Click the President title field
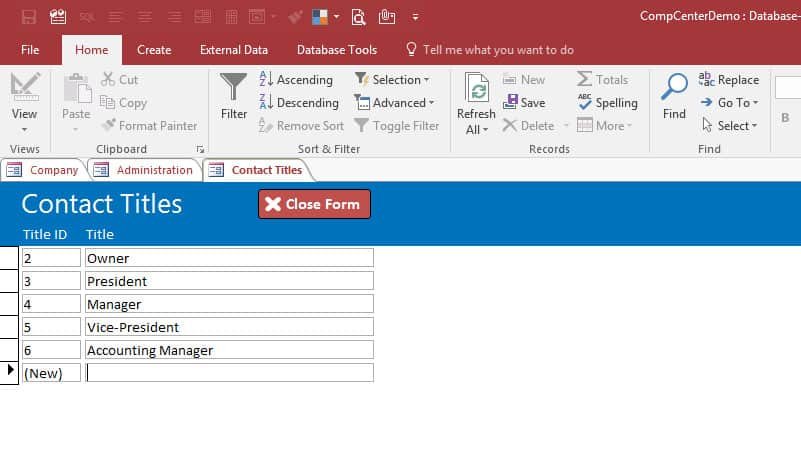Viewport: 801px width, 462px height. tap(229, 281)
